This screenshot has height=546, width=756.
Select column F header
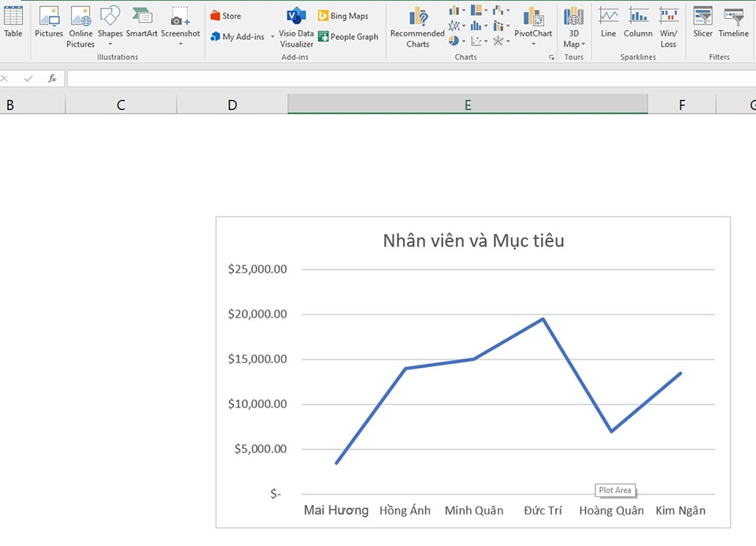(682, 105)
